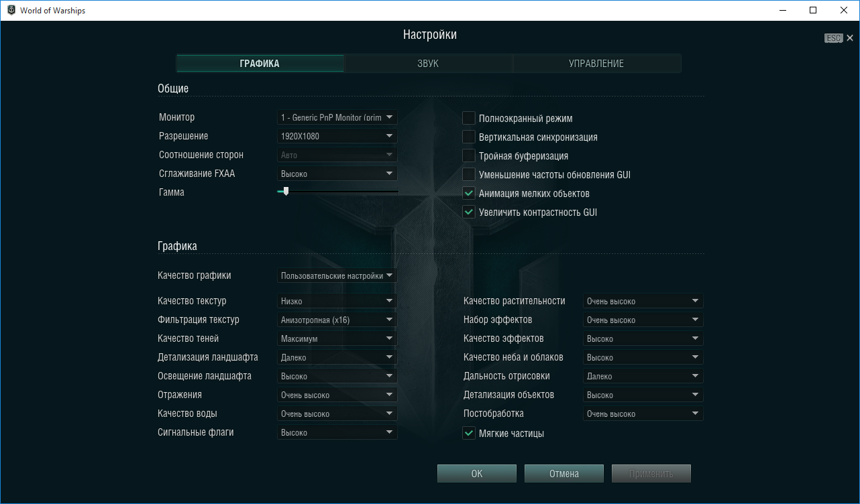The image size is (860, 504).
Task: Open the Сглаживание FXAA dropdown
Action: click(x=337, y=174)
